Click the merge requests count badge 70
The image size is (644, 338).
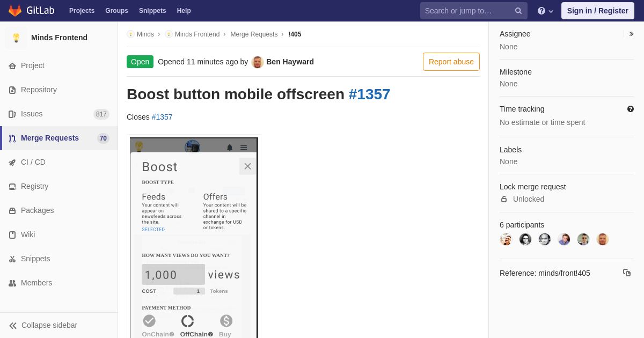(103, 138)
